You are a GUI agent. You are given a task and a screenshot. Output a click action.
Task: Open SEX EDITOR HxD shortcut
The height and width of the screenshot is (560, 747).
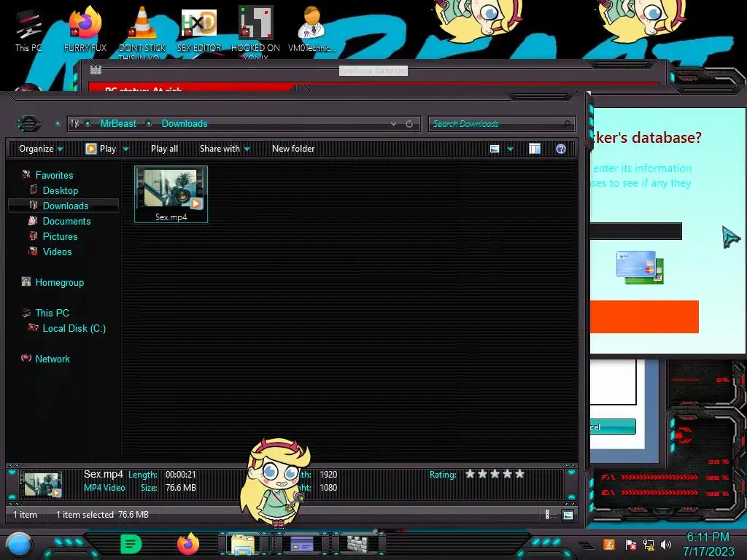(x=199, y=31)
